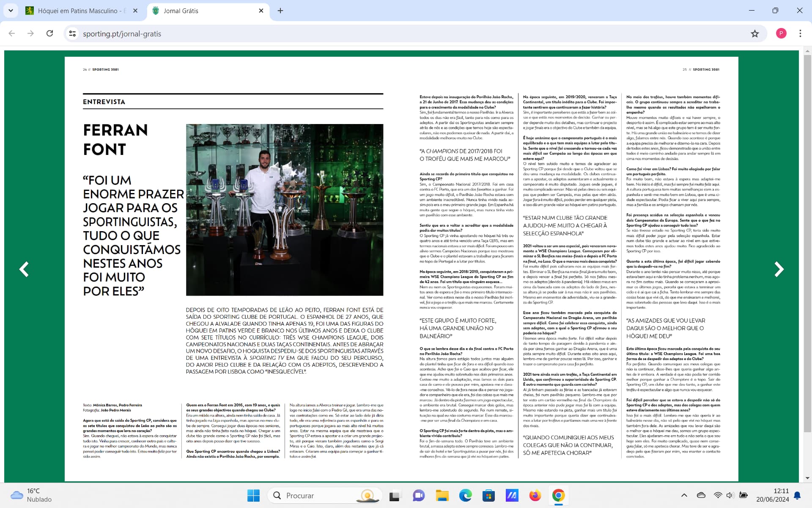This screenshot has width=812, height=508.
Task: Open the Windows Start menu
Action: click(253, 495)
